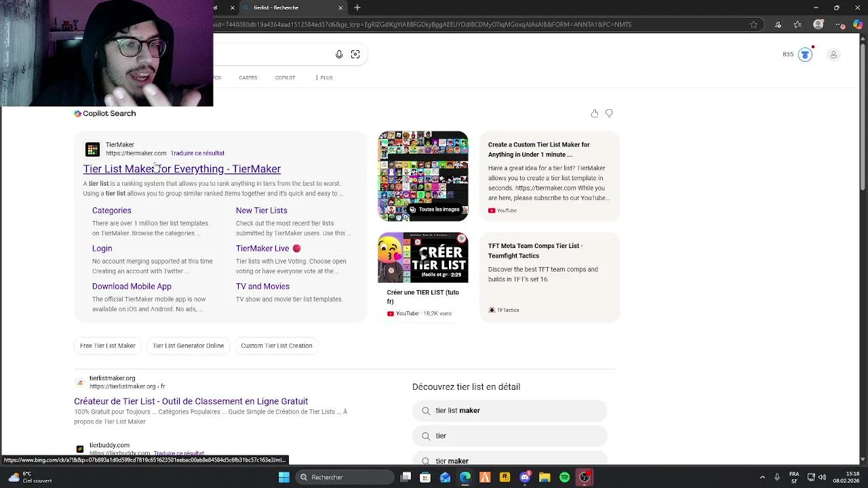
Task: Click the tray microphone icon
Action: pyautogui.click(x=777, y=477)
